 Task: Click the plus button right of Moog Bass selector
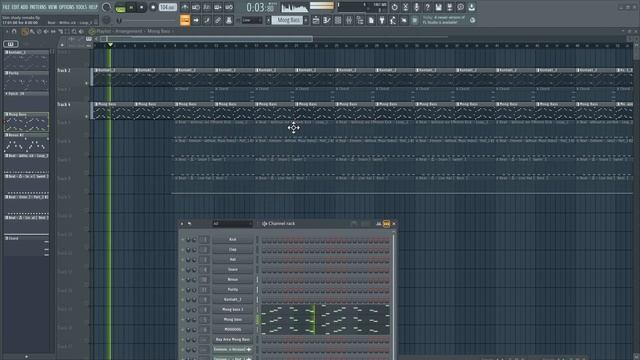306,20
